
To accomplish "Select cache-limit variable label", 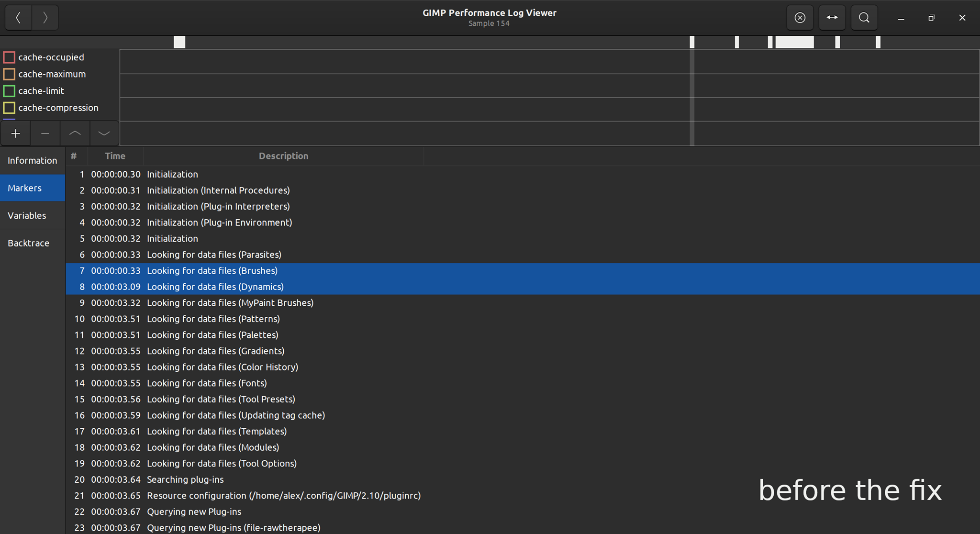I will [41, 91].
